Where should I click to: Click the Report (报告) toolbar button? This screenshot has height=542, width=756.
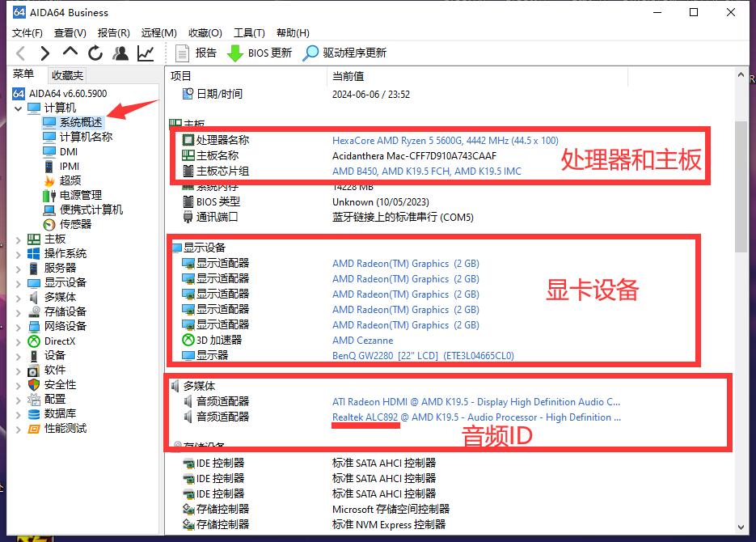pos(196,53)
